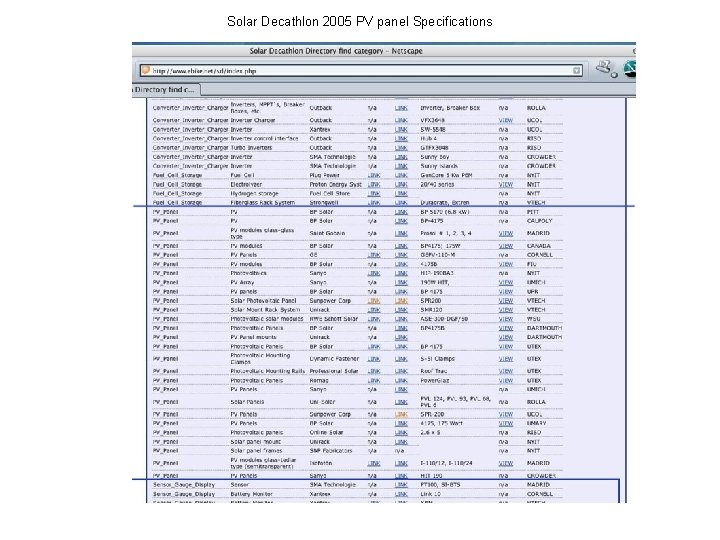720x540 pixels.
Task: Click 'Solar Photovoltaic Panel' text
Action: 263,301
